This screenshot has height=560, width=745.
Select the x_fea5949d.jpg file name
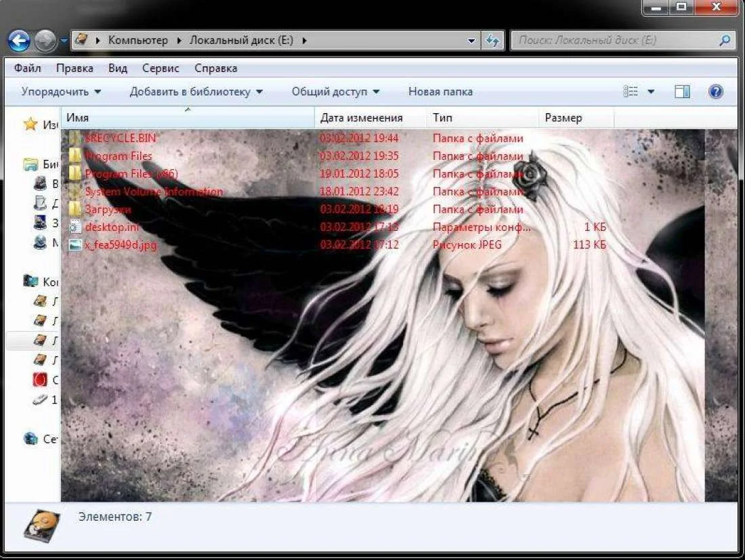[121, 244]
